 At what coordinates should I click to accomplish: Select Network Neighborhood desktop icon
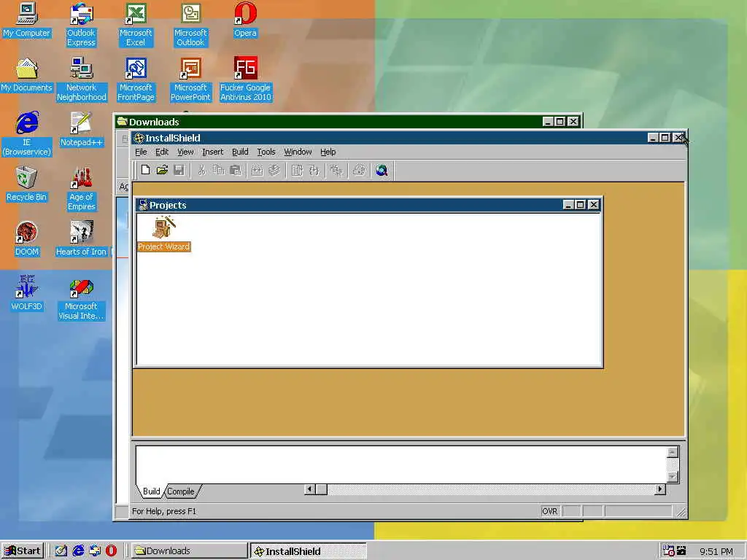click(x=82, y=79)
